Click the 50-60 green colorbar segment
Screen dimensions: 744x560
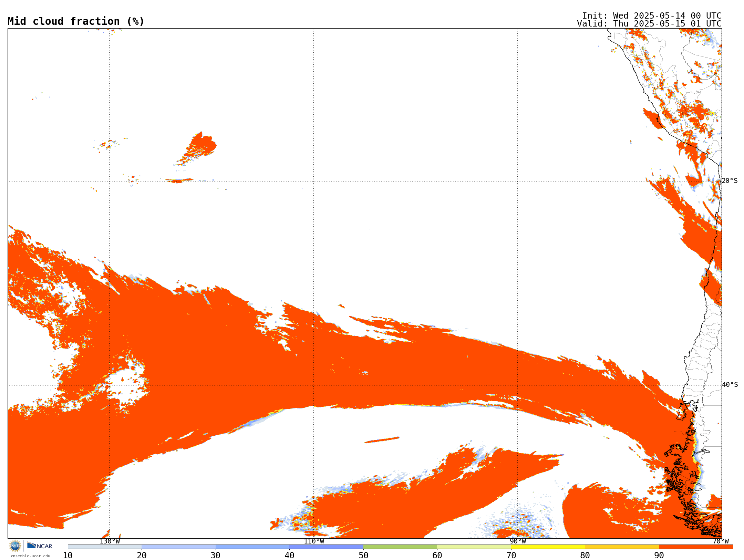coord(400,547)
